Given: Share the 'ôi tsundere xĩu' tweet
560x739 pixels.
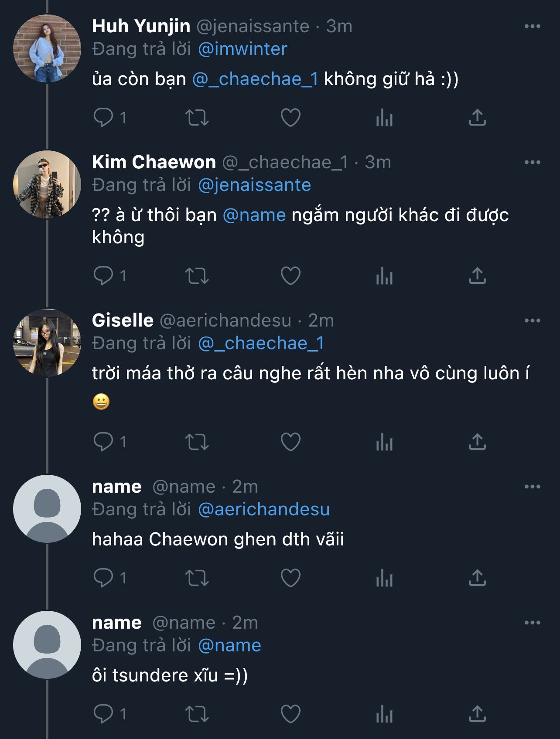Looking at the screenshot, I should 477,714.
